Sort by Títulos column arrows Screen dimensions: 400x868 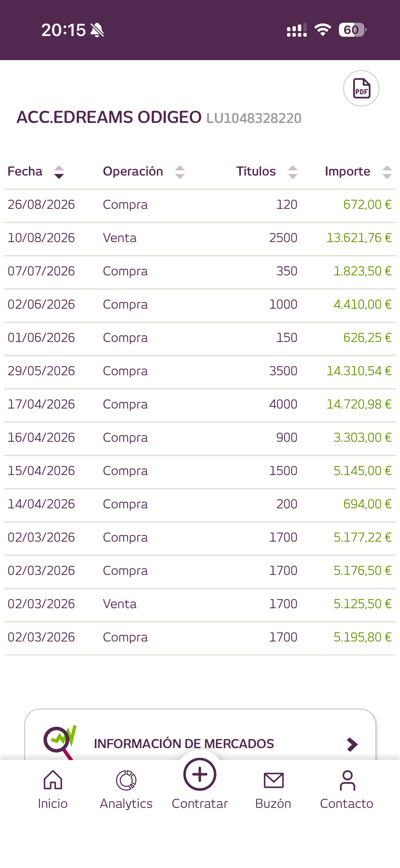coord(293,172)
